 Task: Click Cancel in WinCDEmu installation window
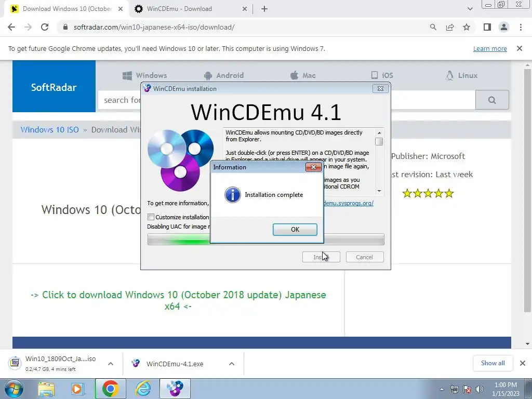point(365,257)
